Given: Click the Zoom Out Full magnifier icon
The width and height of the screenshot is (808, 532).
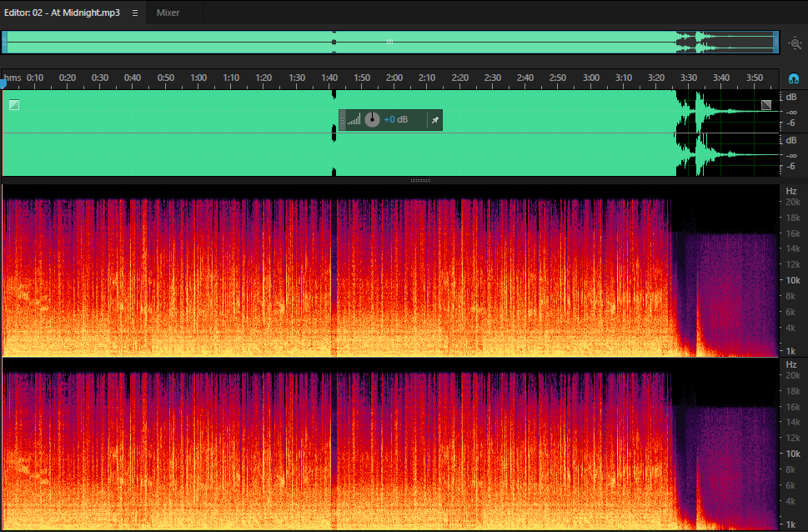Looking at the screenshot, I should pyautogui.click(x=795, y=43).
